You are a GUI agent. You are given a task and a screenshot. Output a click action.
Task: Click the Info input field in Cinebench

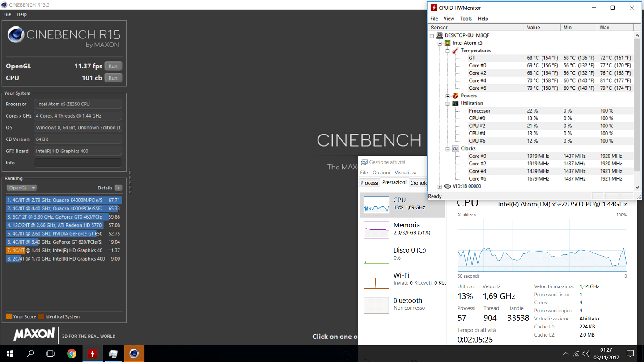point(78,163)
